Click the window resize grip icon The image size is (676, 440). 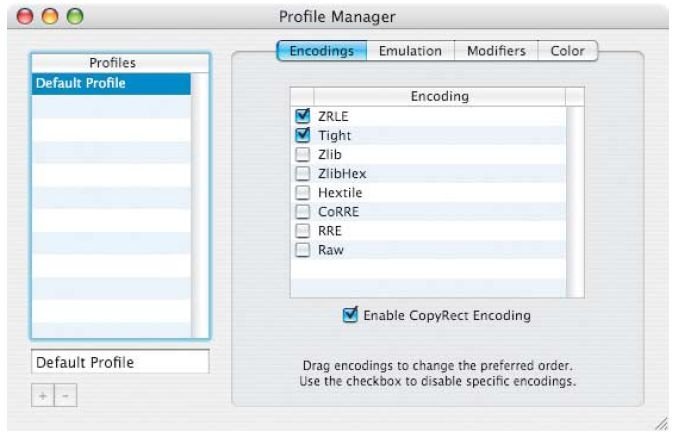click(x=661, y=424)
